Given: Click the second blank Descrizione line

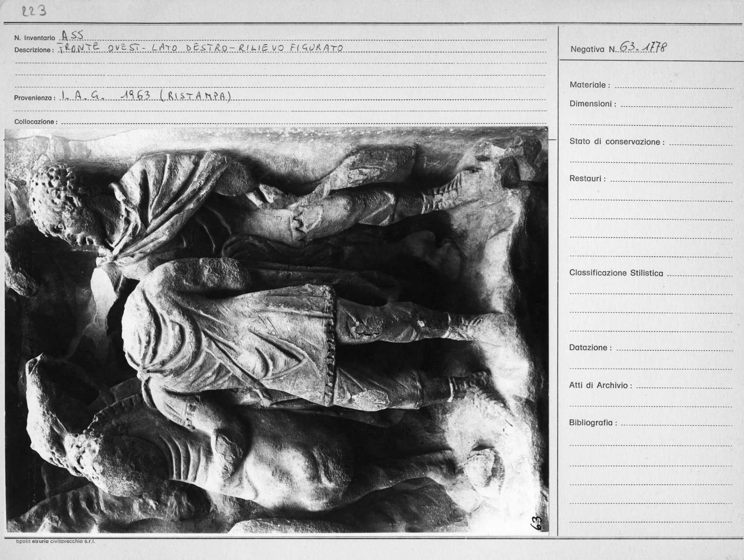Looking at the screenshot, I should coord(280,63).
